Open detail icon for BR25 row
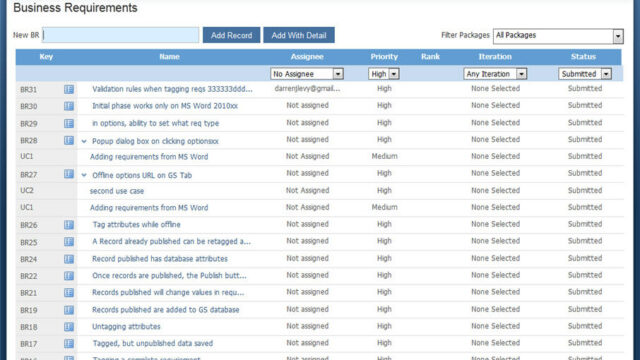Screen dimensions: 640x360 tap(69, 242)
